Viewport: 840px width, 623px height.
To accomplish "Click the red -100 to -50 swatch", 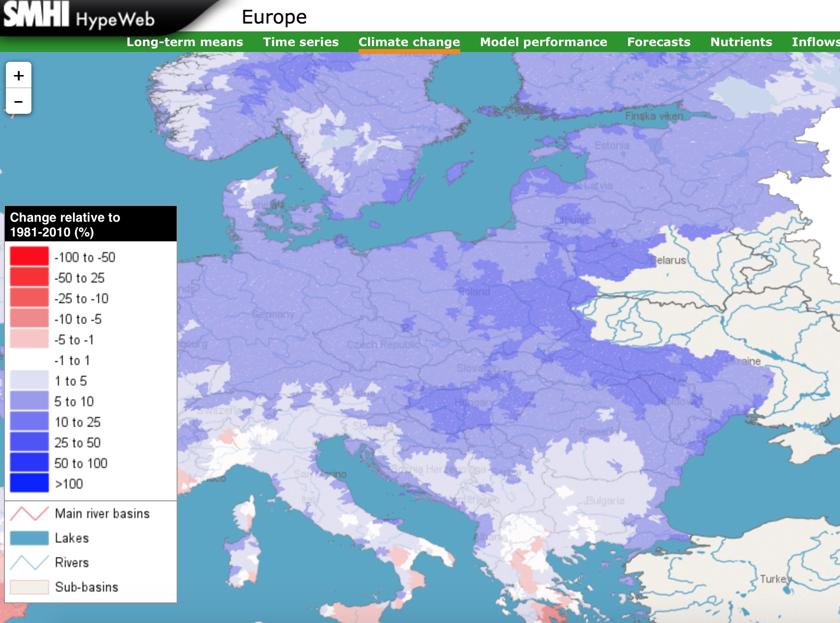I will 29,256.
